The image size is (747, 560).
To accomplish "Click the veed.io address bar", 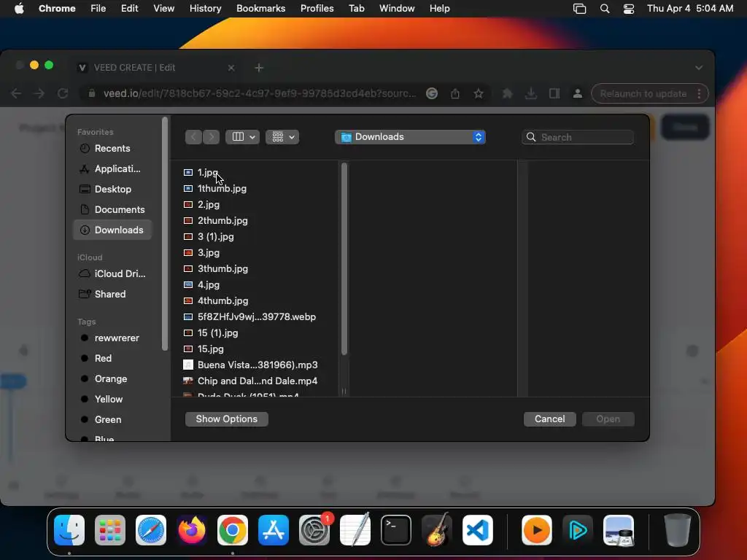I will pos(259,93).
